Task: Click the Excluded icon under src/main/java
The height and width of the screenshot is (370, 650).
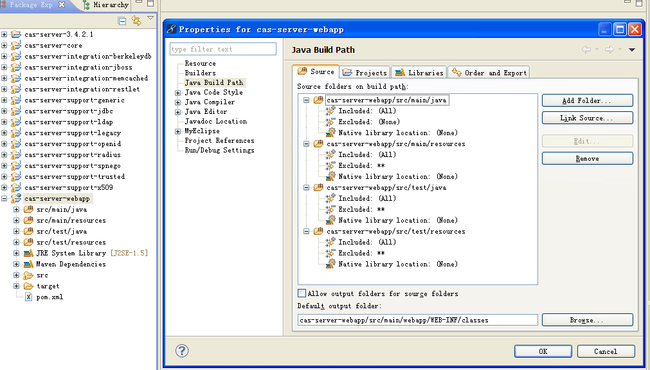Action: [330, 122]
